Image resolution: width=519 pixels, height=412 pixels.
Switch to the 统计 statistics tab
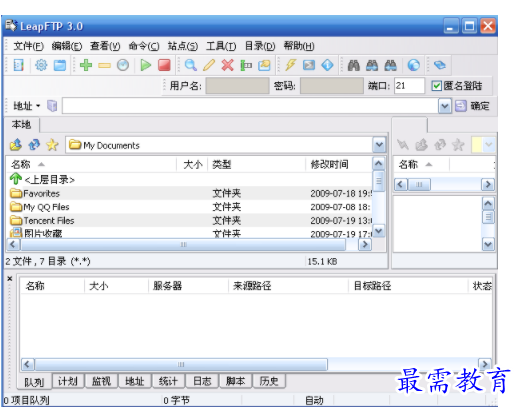(168, 381)
